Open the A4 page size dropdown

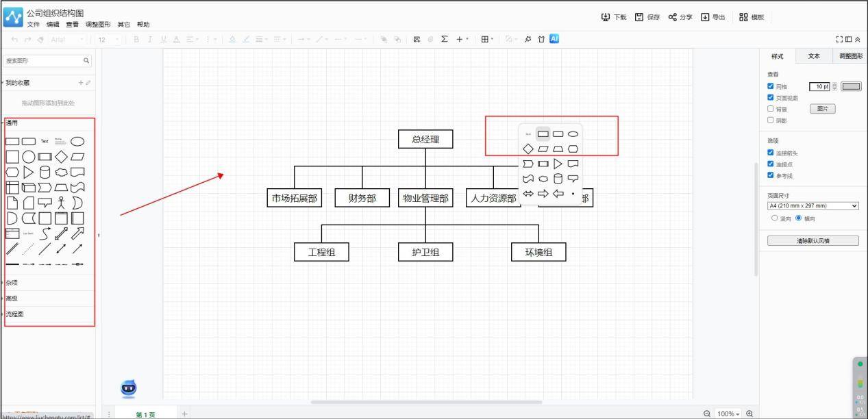coord(813,205)
